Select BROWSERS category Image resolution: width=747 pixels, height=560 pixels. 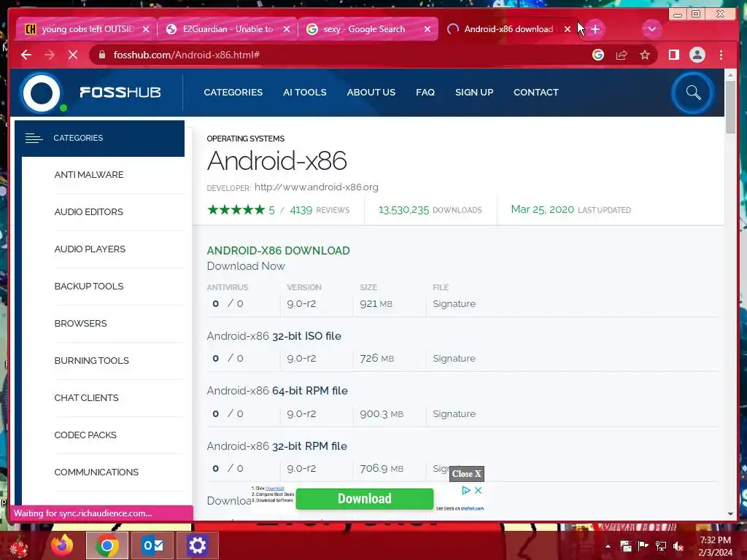tap(80, 323)
